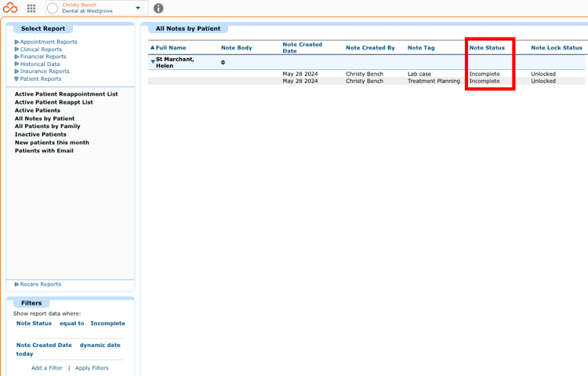
Task: Open Active Patient Reappointment List report
Action: [x=67, y=94]
